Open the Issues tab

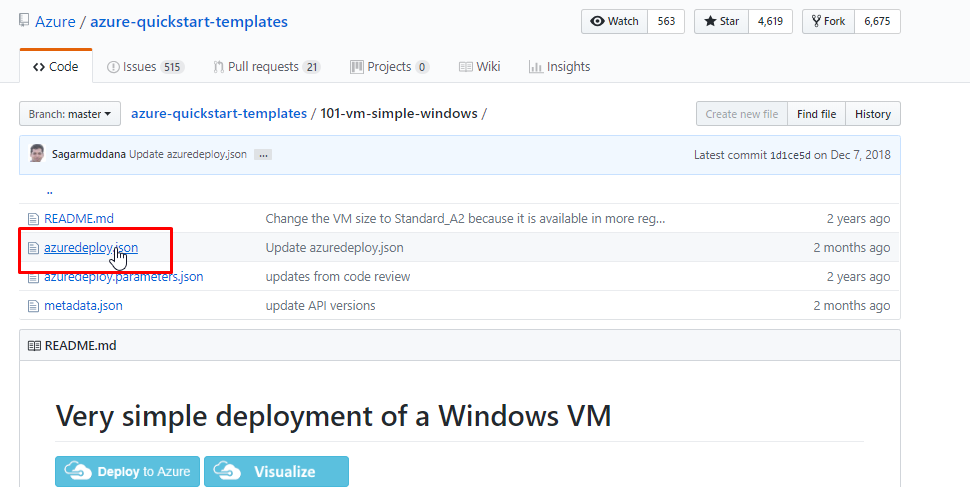pos(145,67)
